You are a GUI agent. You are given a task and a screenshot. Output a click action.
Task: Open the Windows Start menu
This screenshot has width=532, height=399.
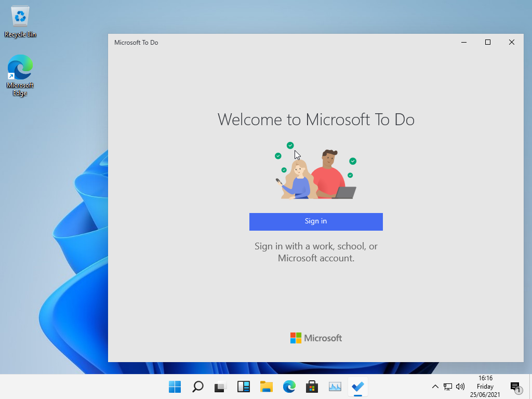coord(175,387)
